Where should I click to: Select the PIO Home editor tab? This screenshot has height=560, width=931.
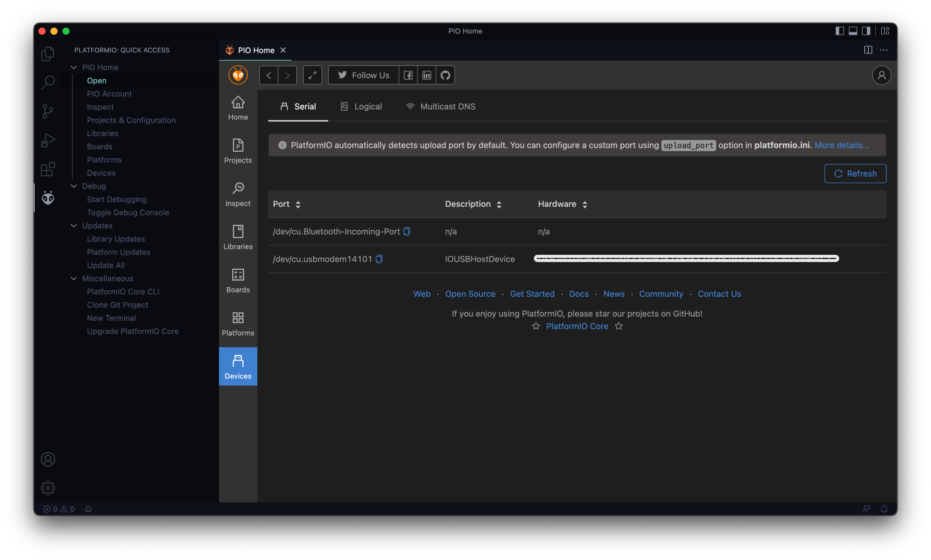255,50
